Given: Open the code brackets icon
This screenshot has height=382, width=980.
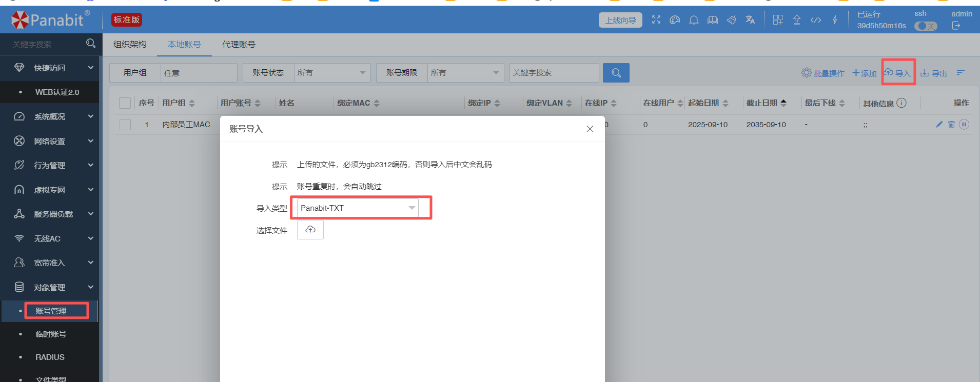Looking at the screenshot, I should tap(816, 20).
